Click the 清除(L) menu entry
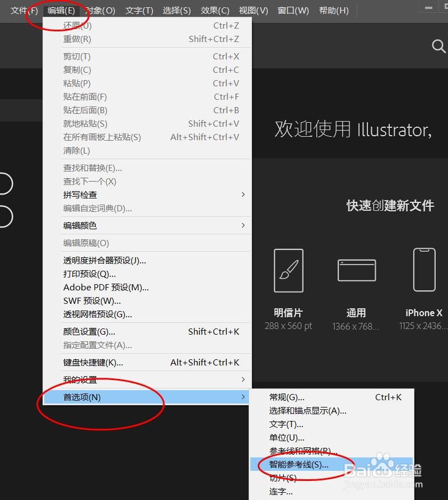 tap(147, 151)
